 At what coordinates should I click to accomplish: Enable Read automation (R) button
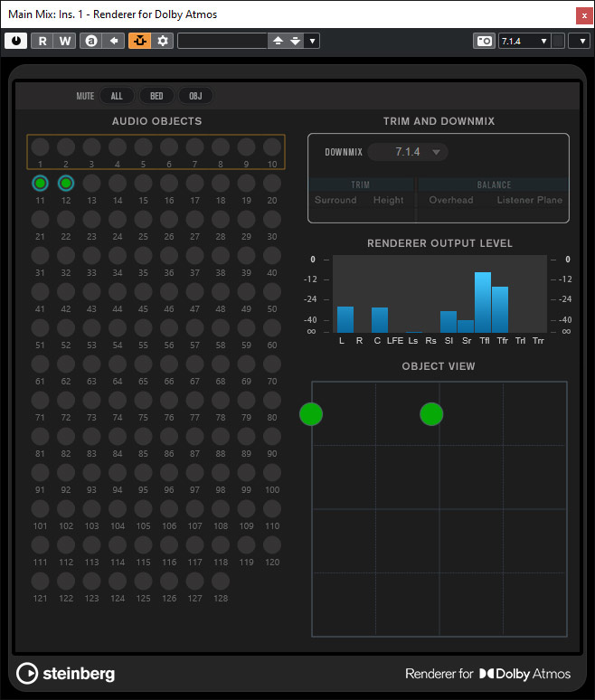(x=42, y=41)
